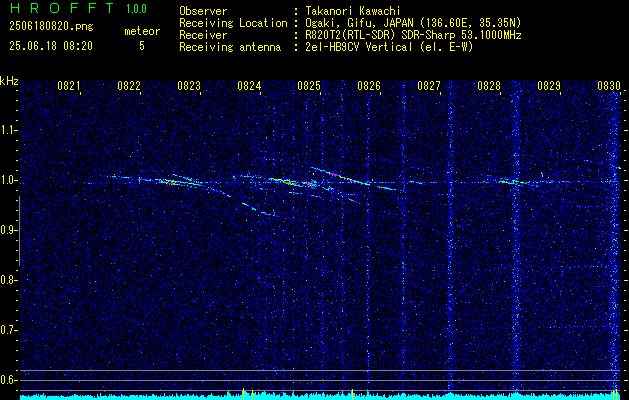Click the 1.0 kHz frequency label
The height and width of the screenshot is (400, 629).
[x=7, y=180]
